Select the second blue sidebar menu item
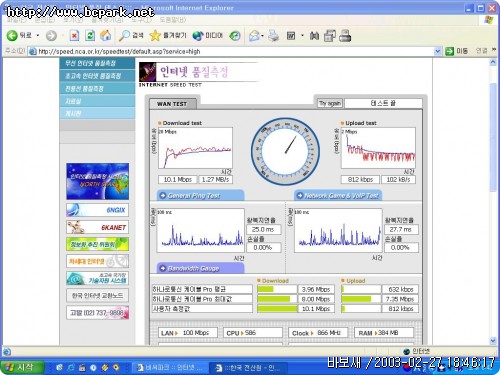 pos(97,76)
